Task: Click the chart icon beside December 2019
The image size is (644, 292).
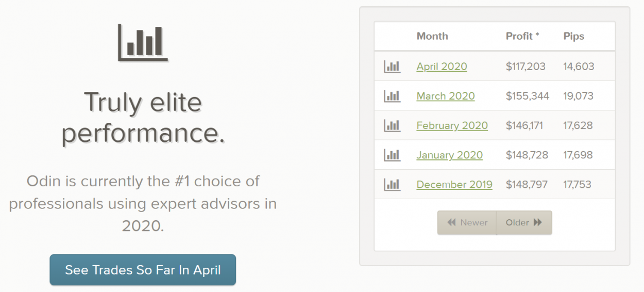Action: point(392,184)
